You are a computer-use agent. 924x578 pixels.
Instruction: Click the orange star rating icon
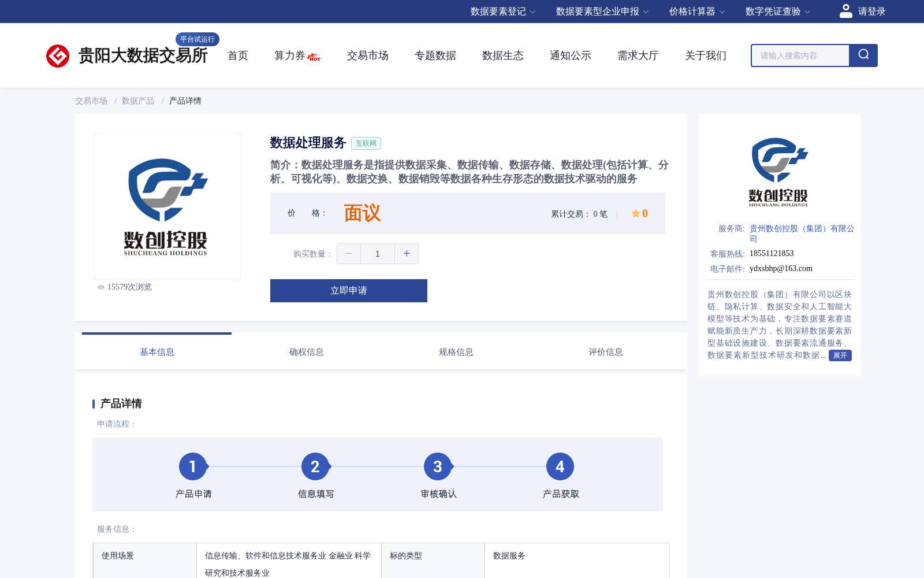coord(635,213)
